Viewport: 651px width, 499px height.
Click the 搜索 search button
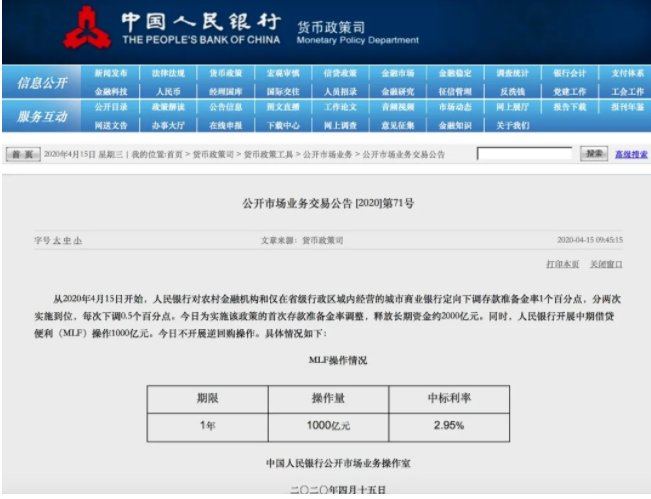pyautogui.click(x=594, y=154)
